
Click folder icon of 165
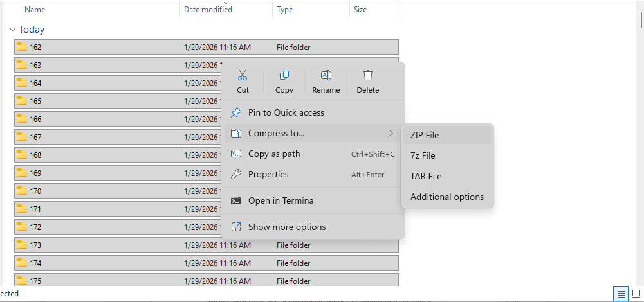tap(22, 101)
